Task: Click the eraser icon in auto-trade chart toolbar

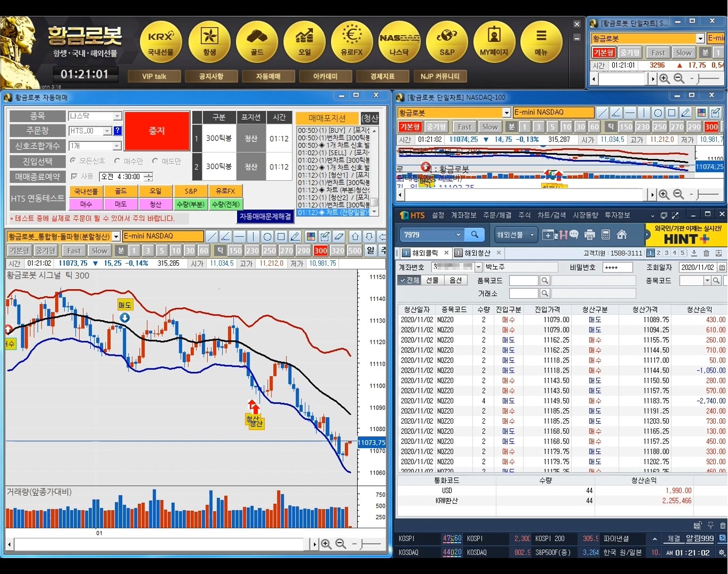Action: [x=339, y=237]
